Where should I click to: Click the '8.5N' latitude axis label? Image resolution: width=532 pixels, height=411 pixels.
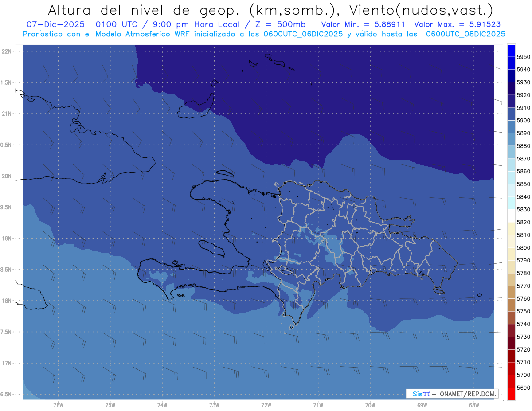pos(7,270)
